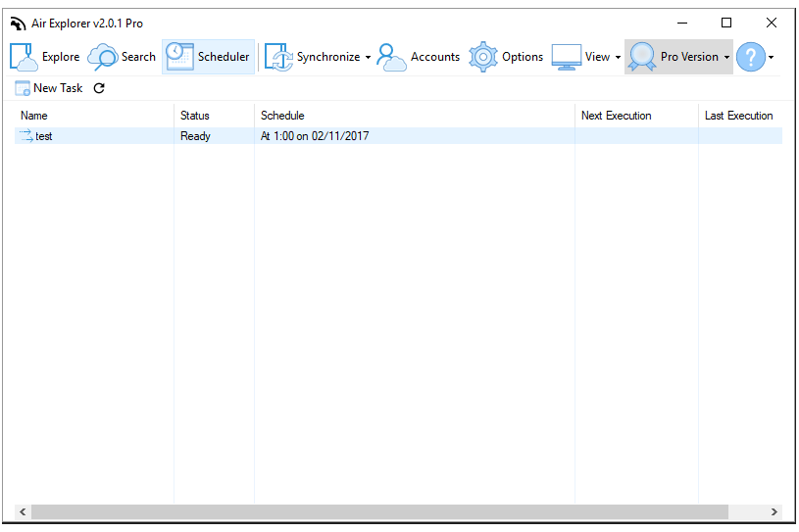The image size is (799, 532).
Task: Click the horizontal scrollbar right arrow
Action: [x=774, y=511]
